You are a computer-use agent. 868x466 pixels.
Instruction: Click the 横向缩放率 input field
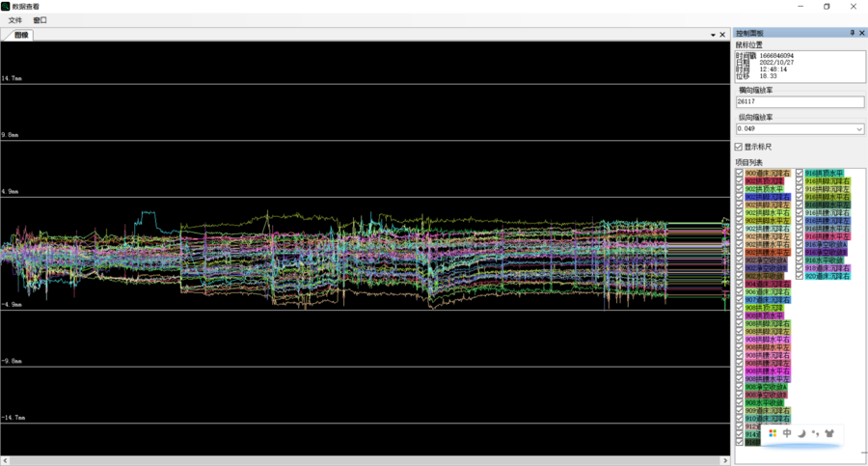[800, 101]
